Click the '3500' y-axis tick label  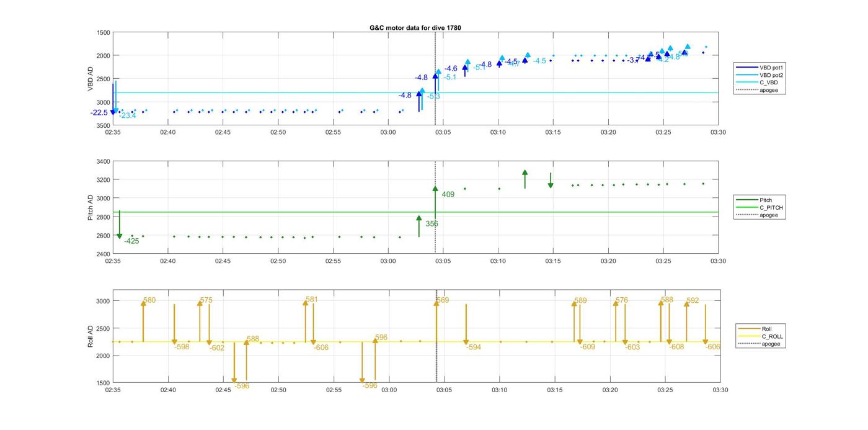[x=102, y=125]
